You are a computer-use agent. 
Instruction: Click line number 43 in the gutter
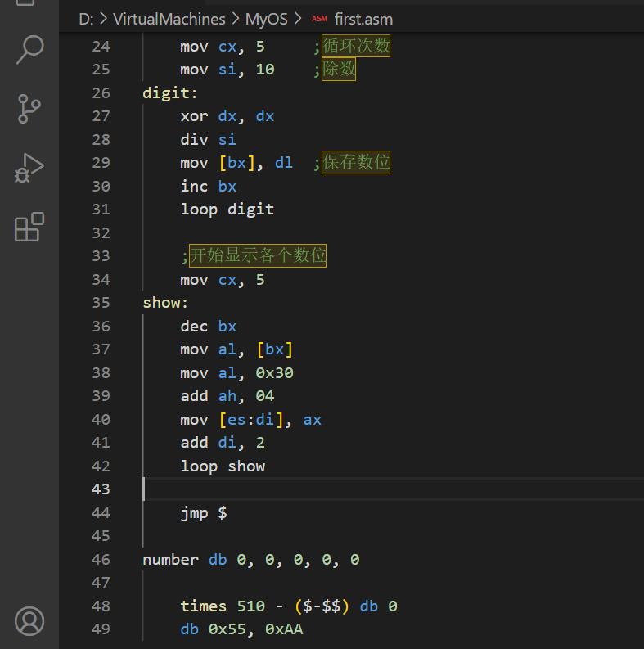pyautogui.click(x=101, y=489)
